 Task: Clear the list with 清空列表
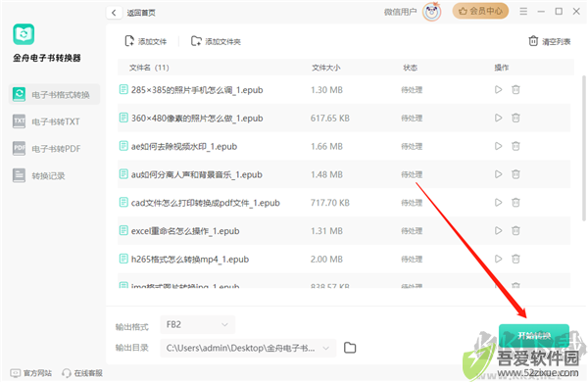(550, 41)
